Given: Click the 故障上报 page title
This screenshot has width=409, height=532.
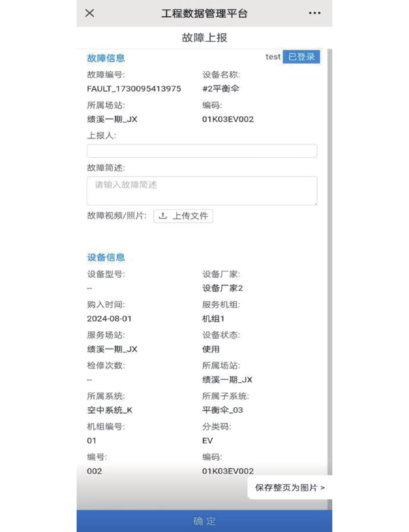Looking at the screenshot, I should 204,38.
